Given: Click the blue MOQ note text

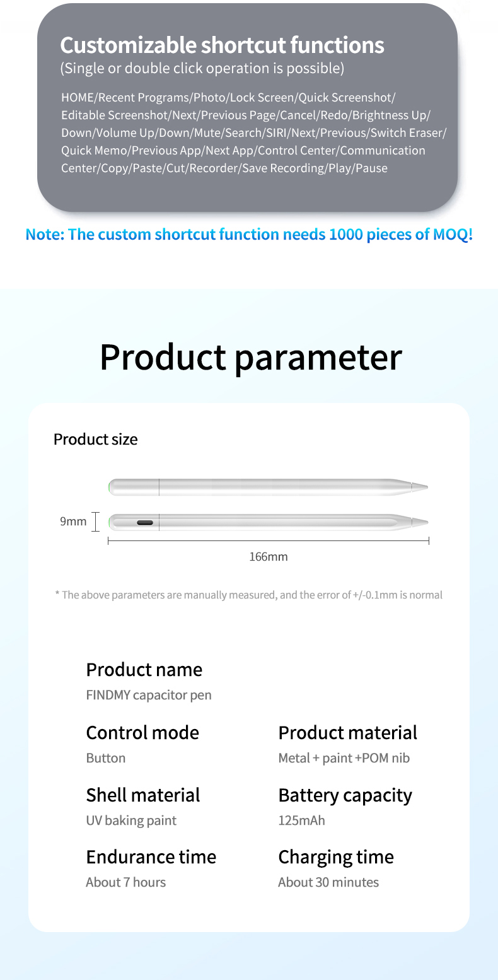Looking at the screenshot, I should click(249, 235).
